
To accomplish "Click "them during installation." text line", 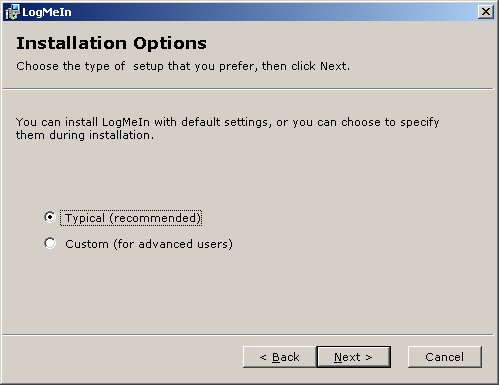I will tap(85, 135).
